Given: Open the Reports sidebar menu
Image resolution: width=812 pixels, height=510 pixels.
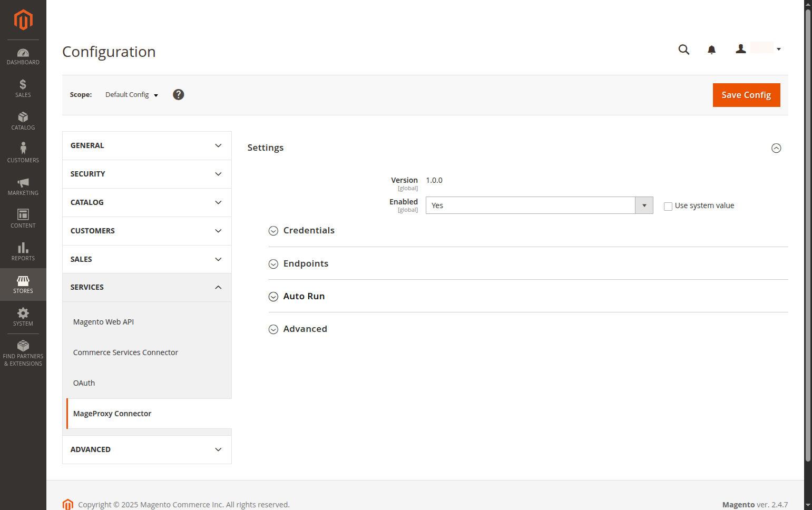Looking at the screenshot, I should click(23, 252).
